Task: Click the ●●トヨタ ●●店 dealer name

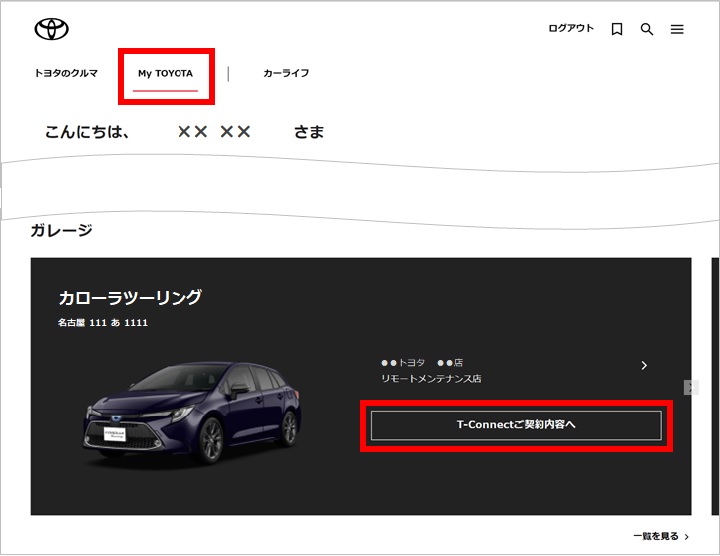Action: tap(422, 363)
